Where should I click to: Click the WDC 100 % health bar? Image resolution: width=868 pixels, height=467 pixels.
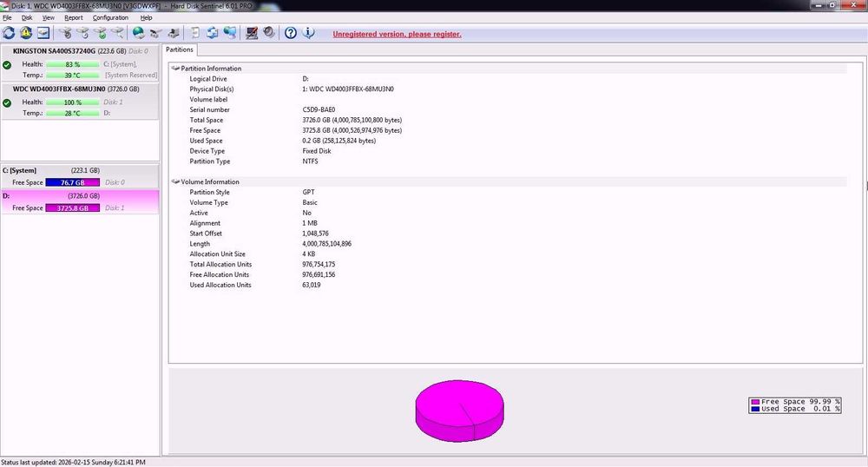coord(73,102)
